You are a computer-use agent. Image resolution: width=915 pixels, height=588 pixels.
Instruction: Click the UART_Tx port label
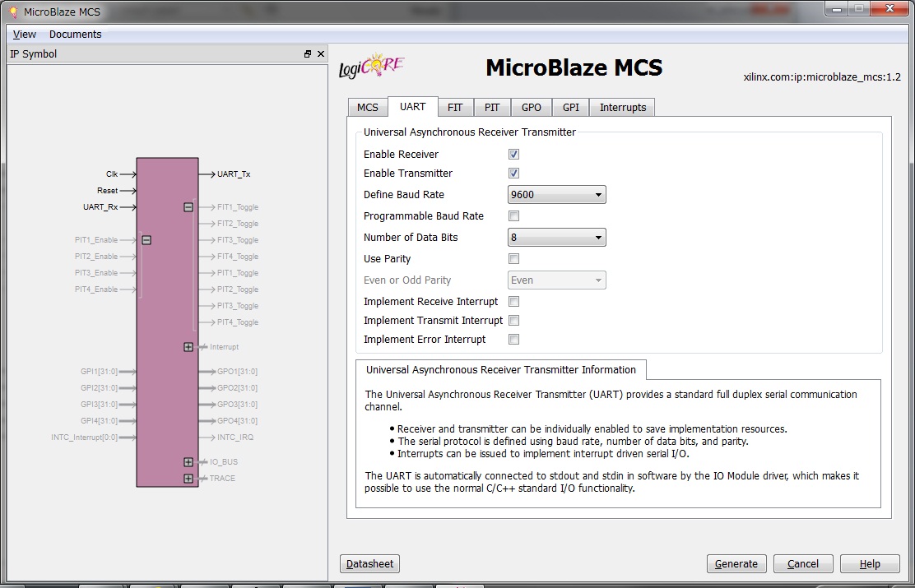click(234, 174)
